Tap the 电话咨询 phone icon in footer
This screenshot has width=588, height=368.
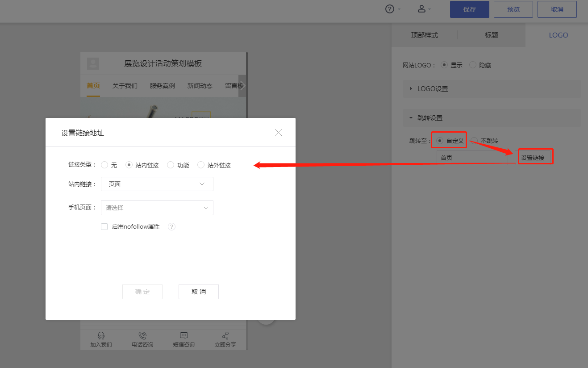click(142, 336)
